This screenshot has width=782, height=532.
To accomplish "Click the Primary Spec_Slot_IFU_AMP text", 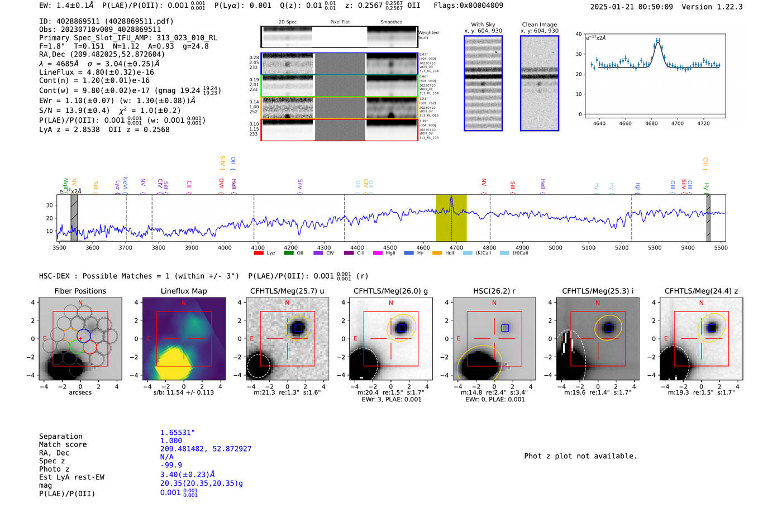I will pos(128,38).
